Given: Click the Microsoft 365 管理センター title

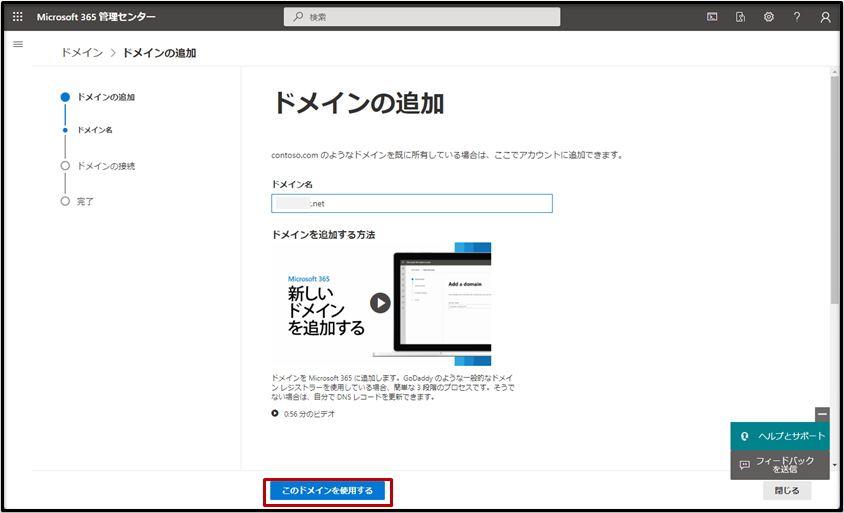Looking at the screenshot, I should point(96,17).
